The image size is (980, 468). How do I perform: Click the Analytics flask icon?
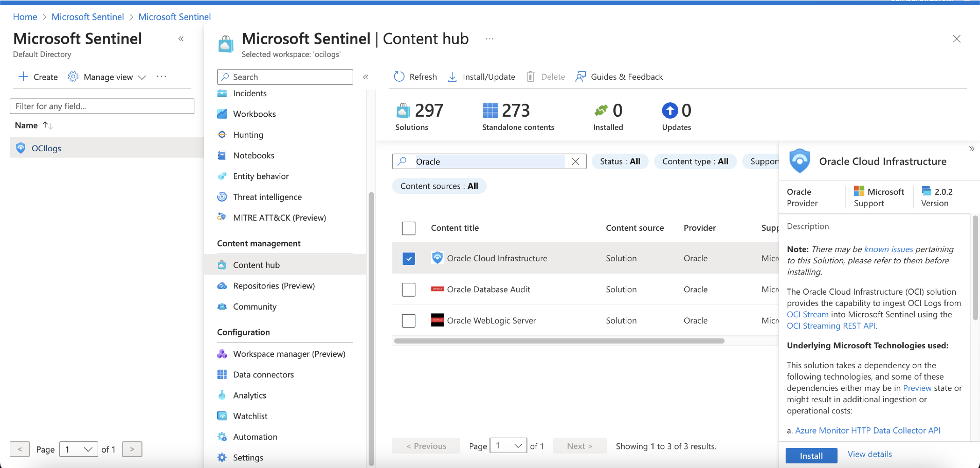222,395
